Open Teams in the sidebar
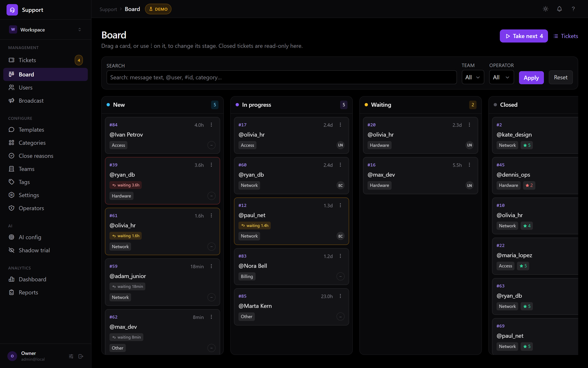The image size is (588, 368). [x=46, y=169]
